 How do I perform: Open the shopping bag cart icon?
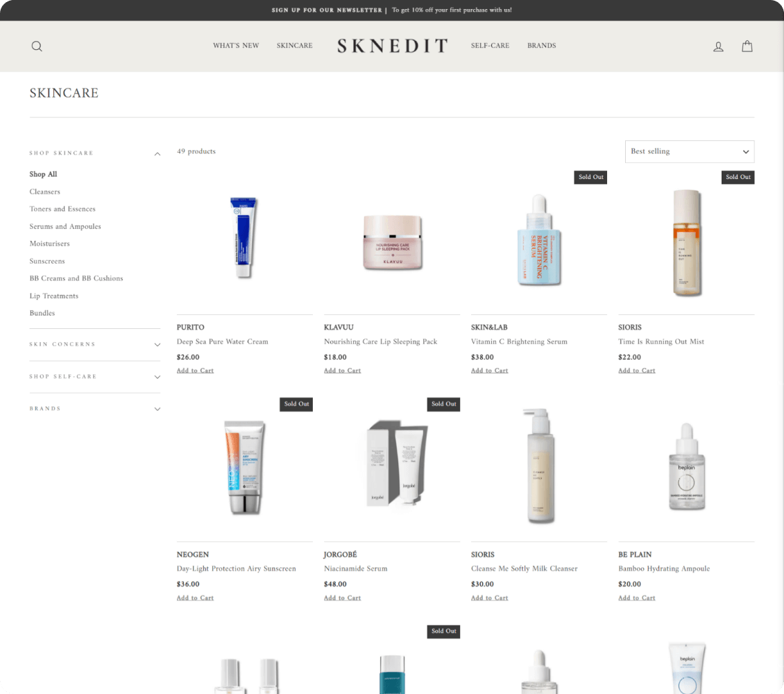pos(747,46)
